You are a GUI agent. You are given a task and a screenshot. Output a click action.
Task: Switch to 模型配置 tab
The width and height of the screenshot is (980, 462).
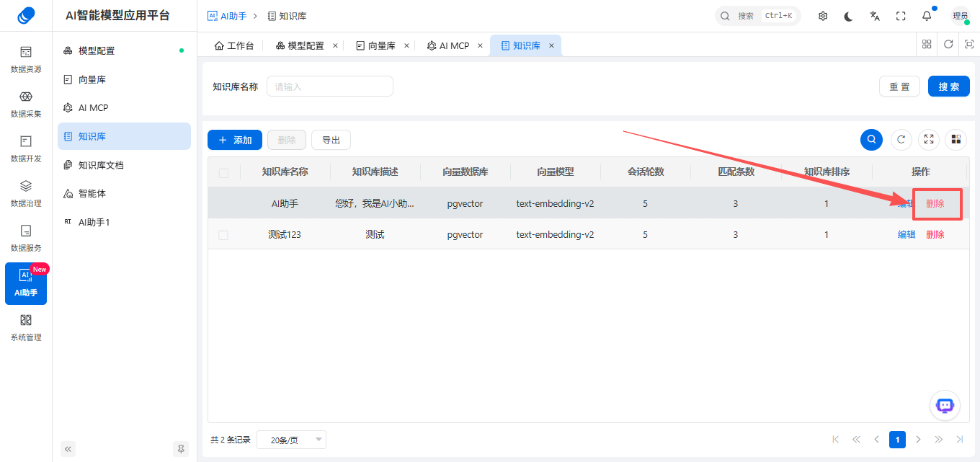click(300, 45)
